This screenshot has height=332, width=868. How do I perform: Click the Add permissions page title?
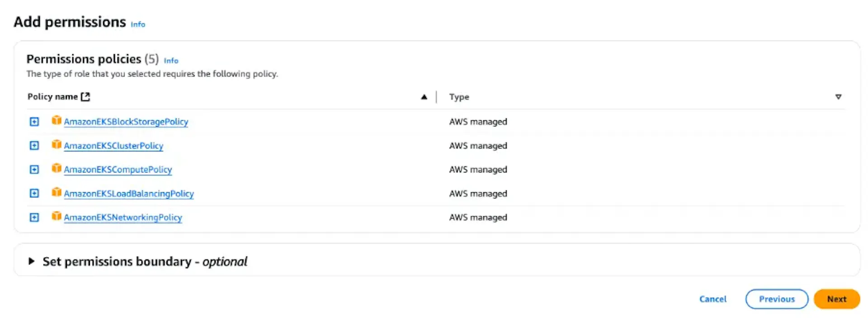pos(70,22)
